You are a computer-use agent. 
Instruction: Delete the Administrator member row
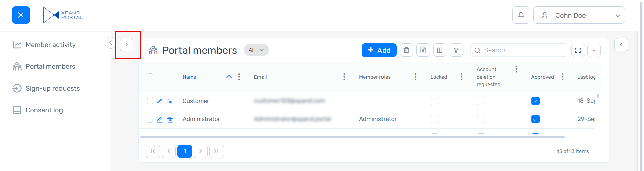pyautogui.click(x=170, y=120)
